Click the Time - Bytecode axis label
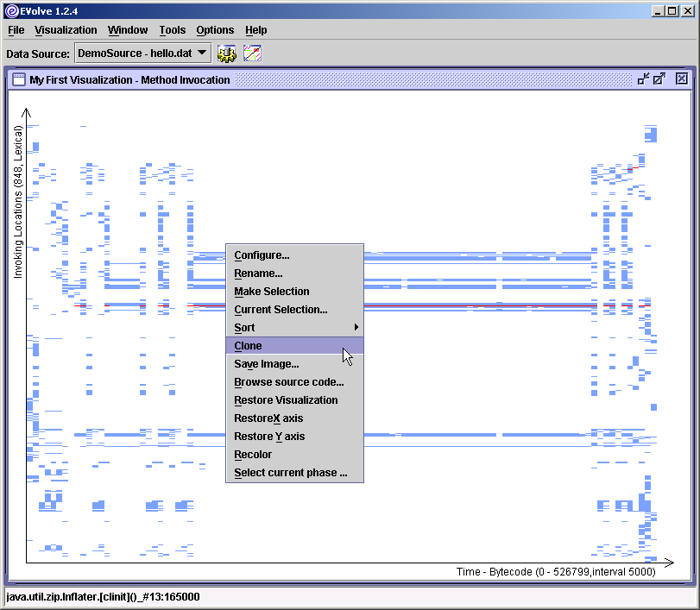 [556, 572]
